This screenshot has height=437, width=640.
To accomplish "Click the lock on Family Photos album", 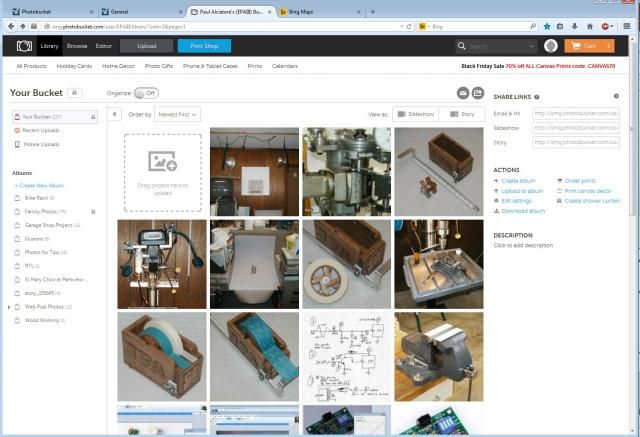I will [93, 212].
